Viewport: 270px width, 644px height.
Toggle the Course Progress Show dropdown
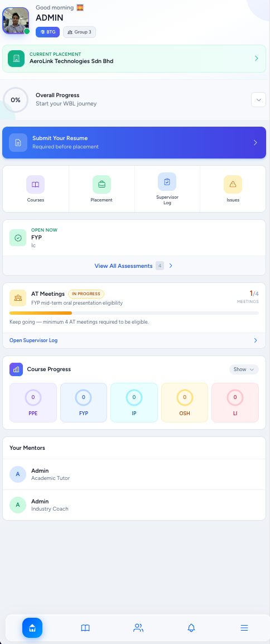point(244,369)
